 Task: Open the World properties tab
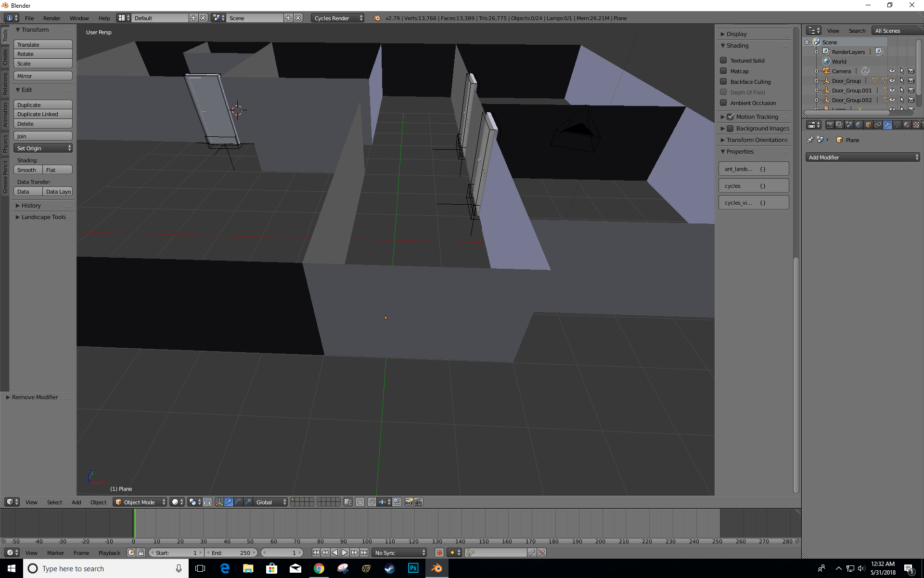(859, 125)
